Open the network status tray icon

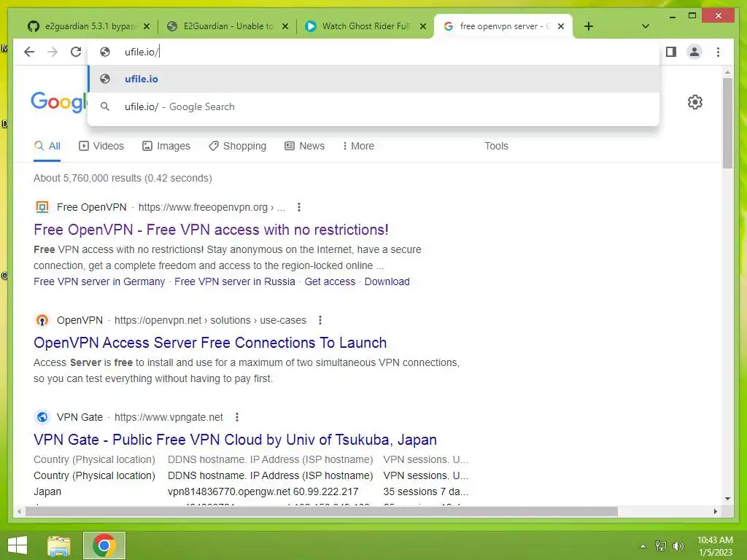click(661, 545)
